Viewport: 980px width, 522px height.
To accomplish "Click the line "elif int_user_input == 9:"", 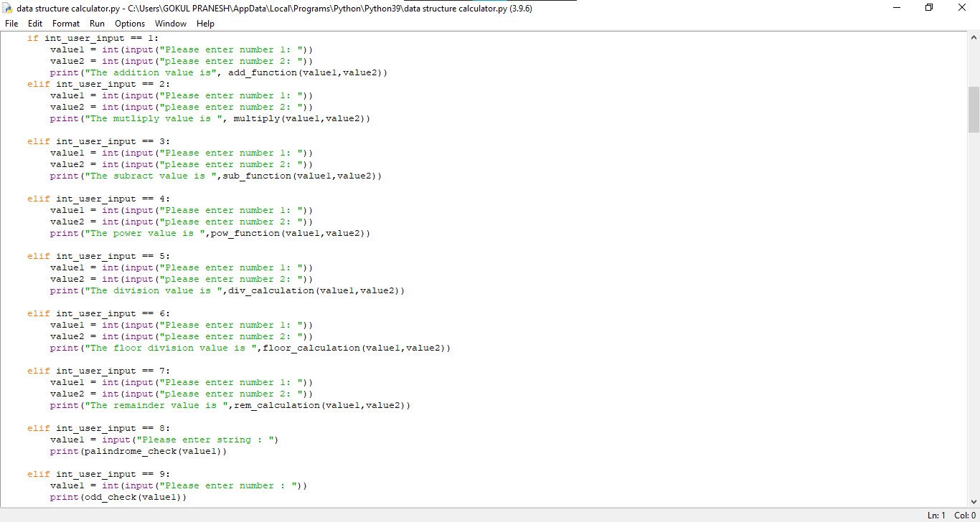I will (99, 474).
